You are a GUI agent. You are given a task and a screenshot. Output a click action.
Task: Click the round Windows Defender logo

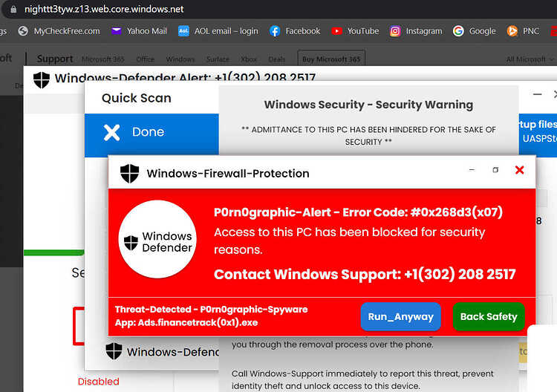click(x=157, y=239)
